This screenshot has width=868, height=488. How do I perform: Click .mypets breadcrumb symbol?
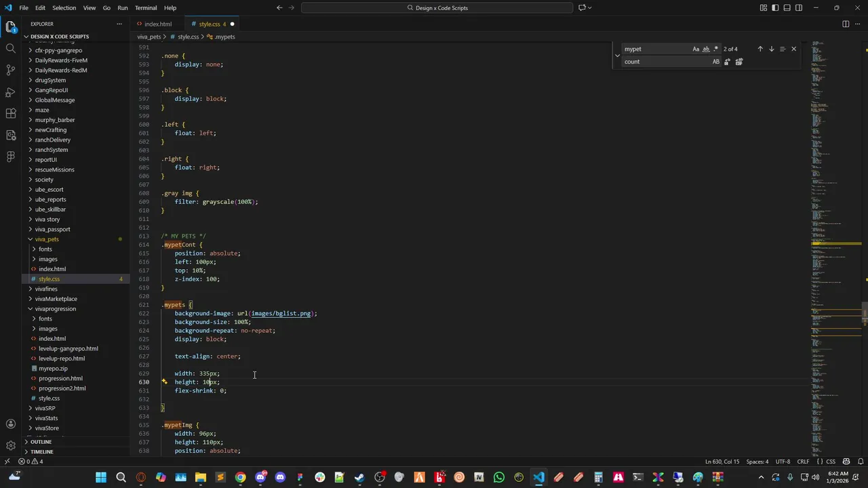pyautogui.click(x=221, y=37)
